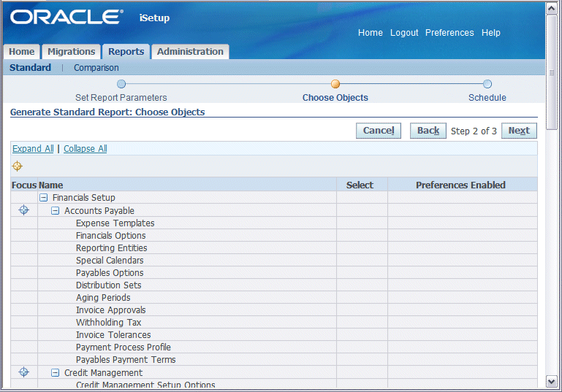562x392 pixels.
Task: Click the scrollbar down arrow
Action: pyautogui.click(x=551, y=381)
